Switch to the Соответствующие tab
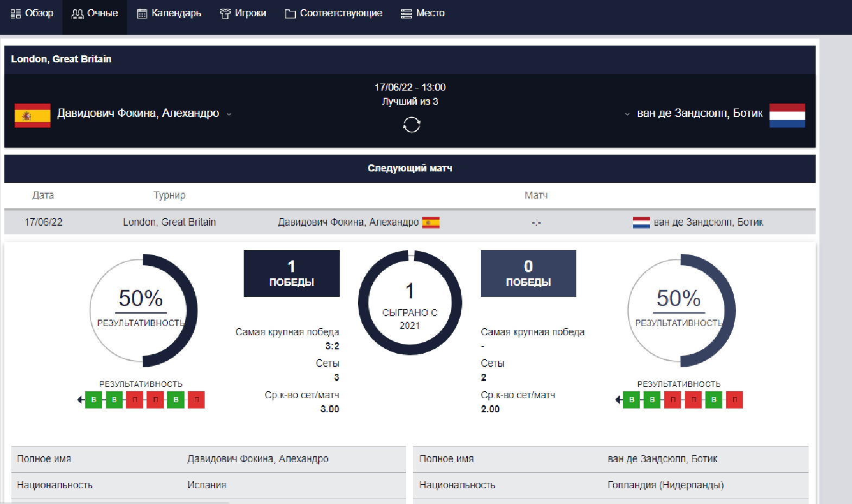852x504 pixels. [333, 14]
